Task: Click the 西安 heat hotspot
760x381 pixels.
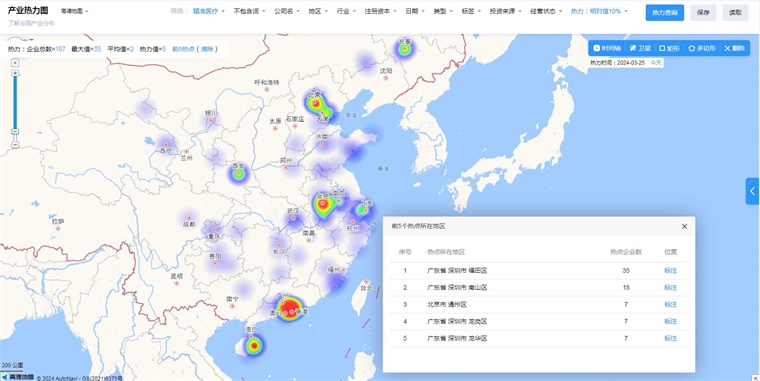Action: click(238, 174)
